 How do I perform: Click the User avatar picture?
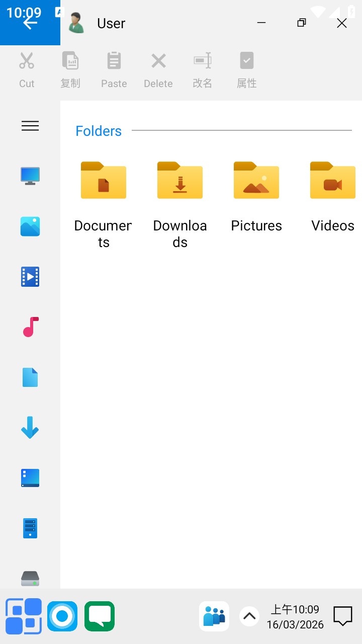[x=76, y=23]
